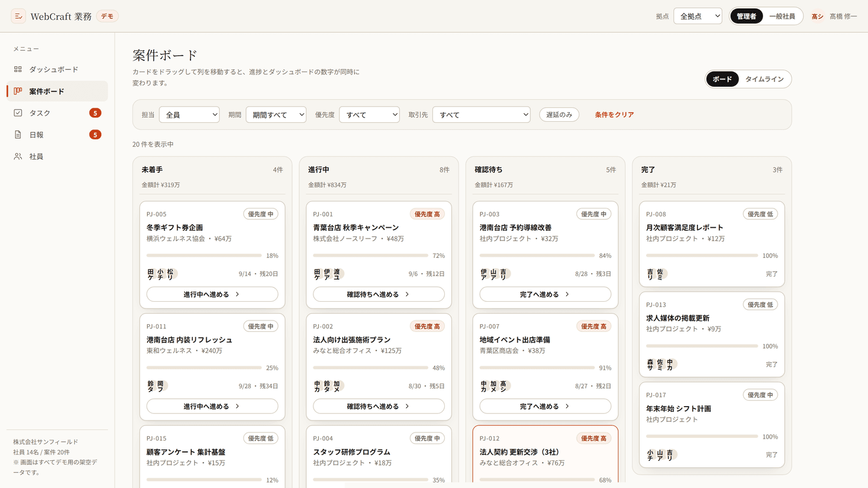Screen dimensions: 868x488
Task: Click assignee avatar 森サ on PJ-013 card
Action: point(650,364)
